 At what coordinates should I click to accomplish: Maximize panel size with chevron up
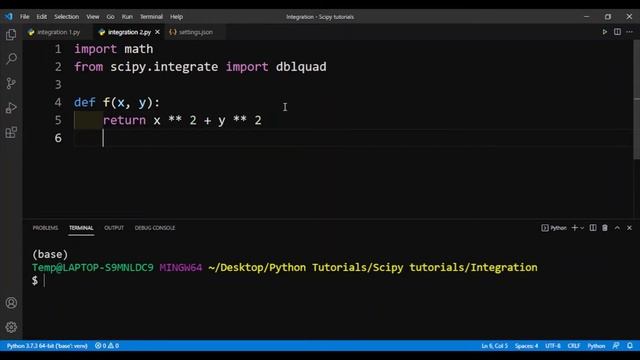(x=617, y=228)
